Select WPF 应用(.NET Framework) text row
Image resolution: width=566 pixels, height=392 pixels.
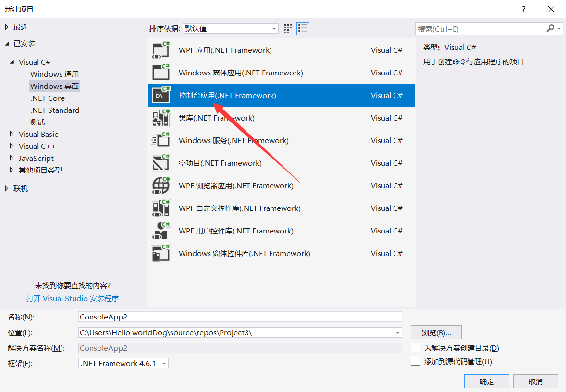[225, 50]
